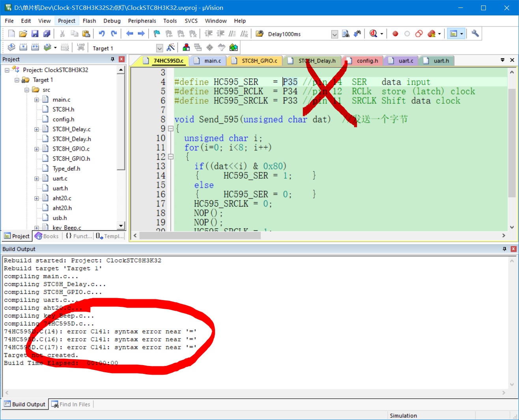
Task: Open Configuration wrench icon
Action: point(475,34)
